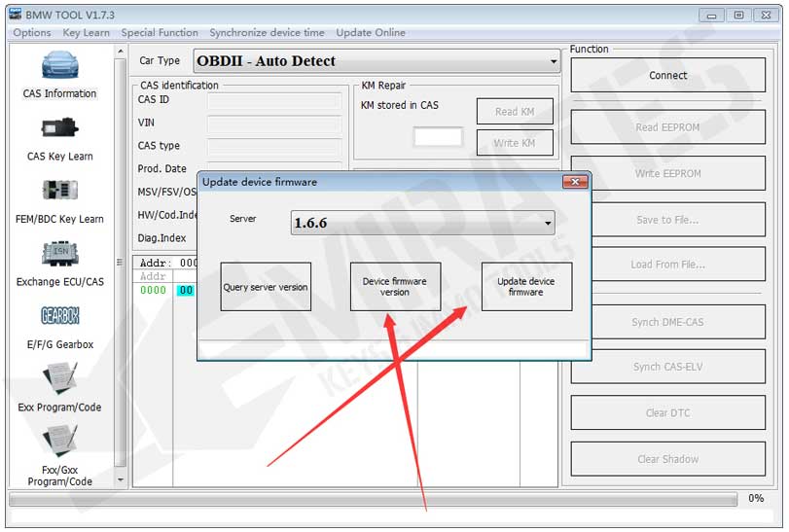Click the Synch CAS-ELV button
789x532 pixels.
point(667,367)
